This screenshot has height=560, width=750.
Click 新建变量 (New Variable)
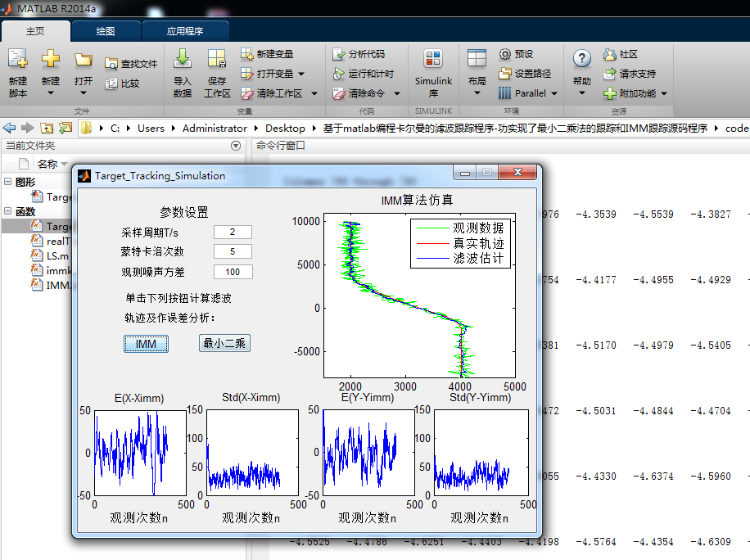tap(267, 54)
